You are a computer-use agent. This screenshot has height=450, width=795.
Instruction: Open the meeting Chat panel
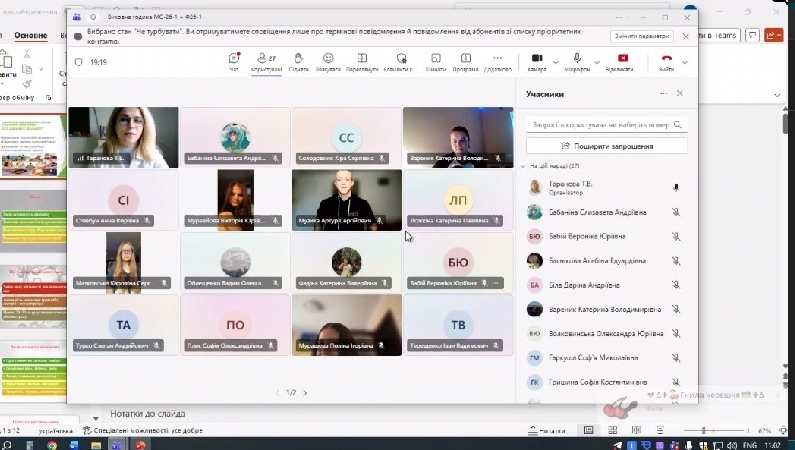tap(234, 62)
